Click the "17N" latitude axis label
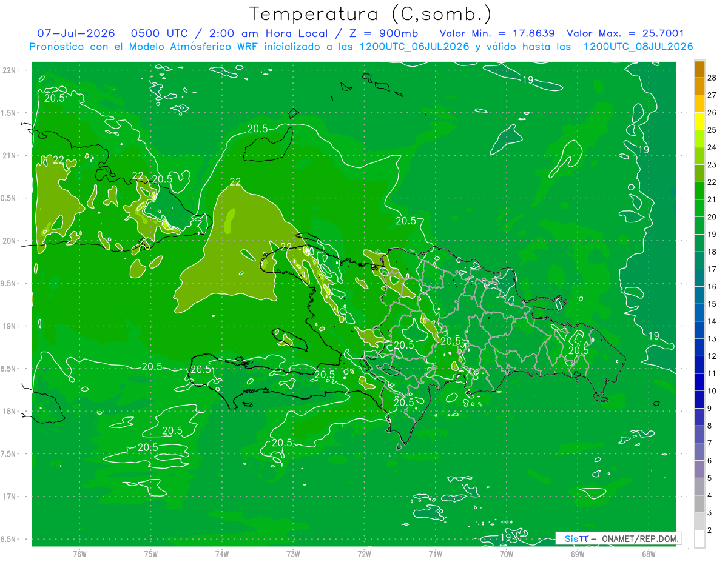728x562 pixels. tap(9, 497)
